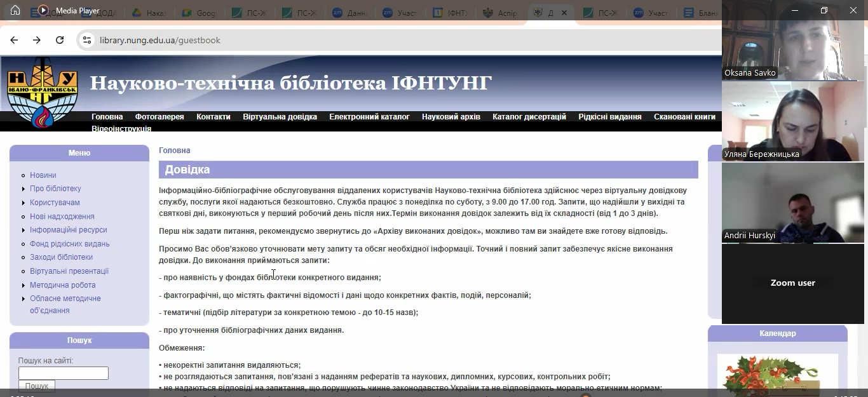This screenshot has width=868, height=397.
Task: Open site information icon in address bar
Action: tap(87, 40)
